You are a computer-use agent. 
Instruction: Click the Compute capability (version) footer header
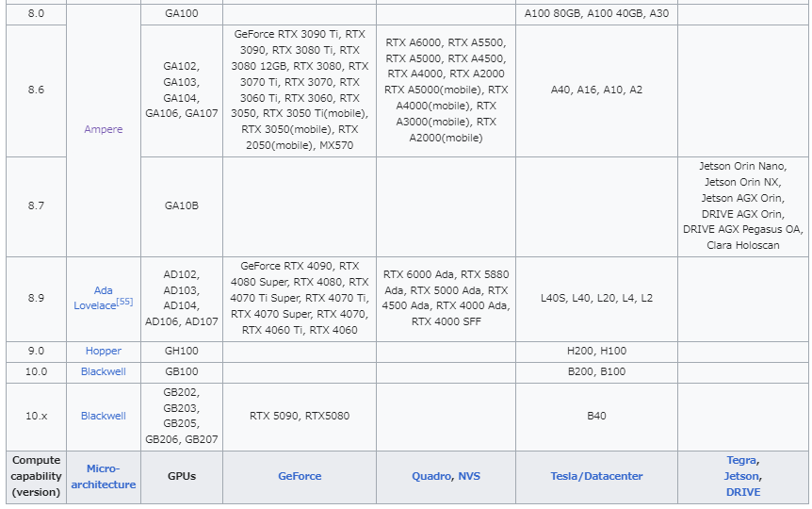[x=36, y=477]
